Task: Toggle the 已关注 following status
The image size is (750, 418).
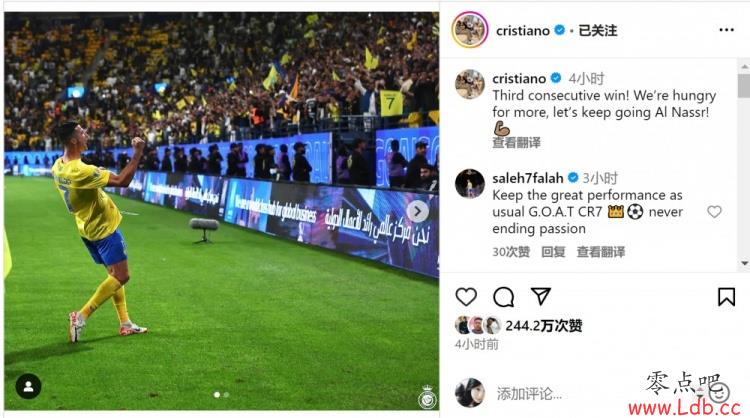Action: tap(597, 31)
